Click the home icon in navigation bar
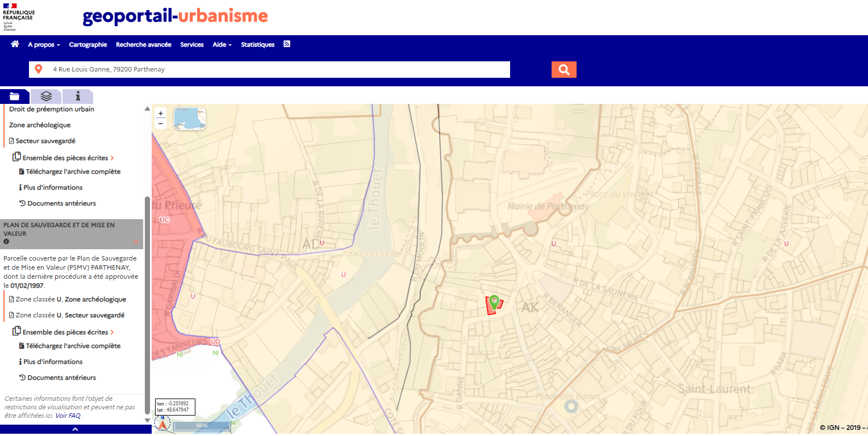Image resolution: width=868 pixels, height=436 pixels. coord(15,44)
